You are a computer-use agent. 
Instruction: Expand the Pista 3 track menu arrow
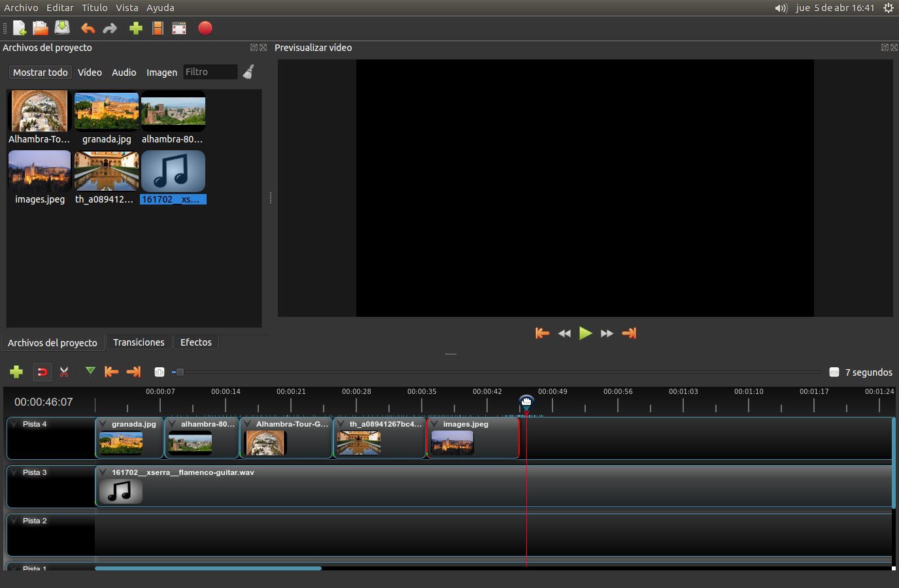coord(14,472)
